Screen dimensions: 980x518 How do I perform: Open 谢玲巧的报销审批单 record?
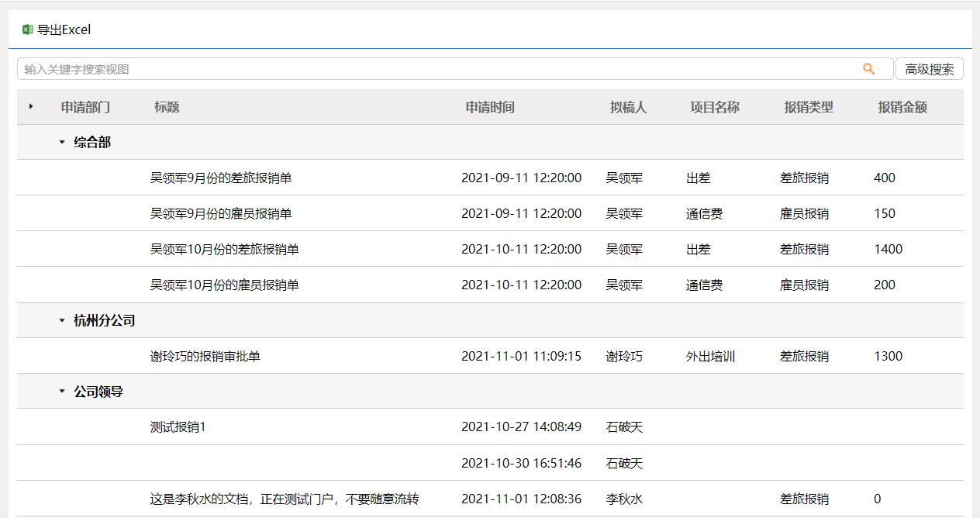tap(205, 356)
